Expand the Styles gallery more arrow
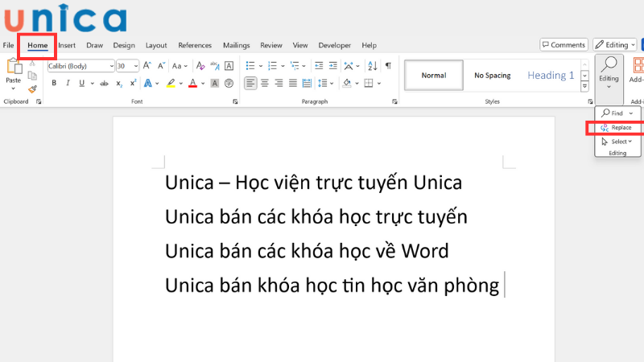Screen dimensions: 644x362 pos(585,86)
